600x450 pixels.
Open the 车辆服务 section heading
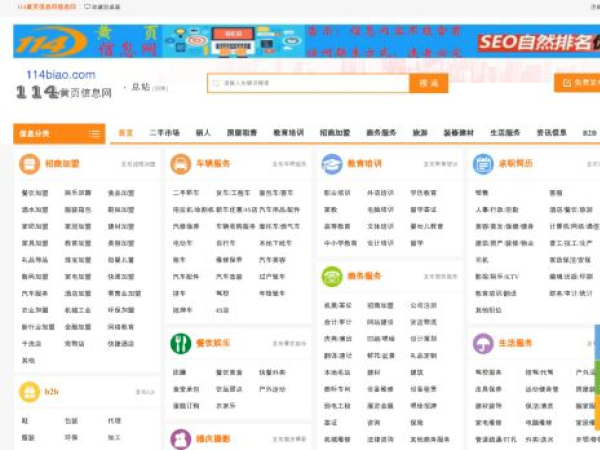pyautogui.click(x=213, y=164)
